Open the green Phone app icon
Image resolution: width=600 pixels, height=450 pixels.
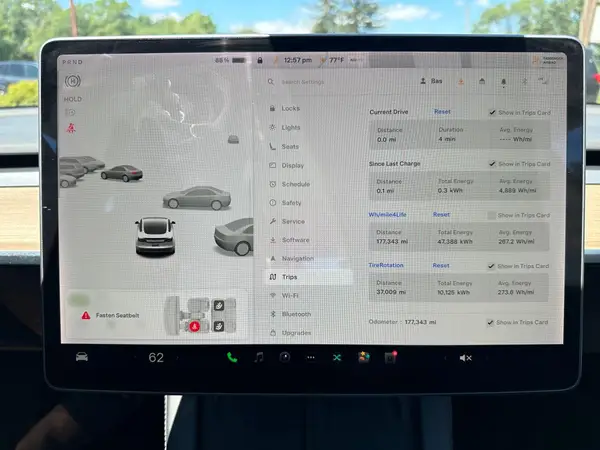point(232,357)
